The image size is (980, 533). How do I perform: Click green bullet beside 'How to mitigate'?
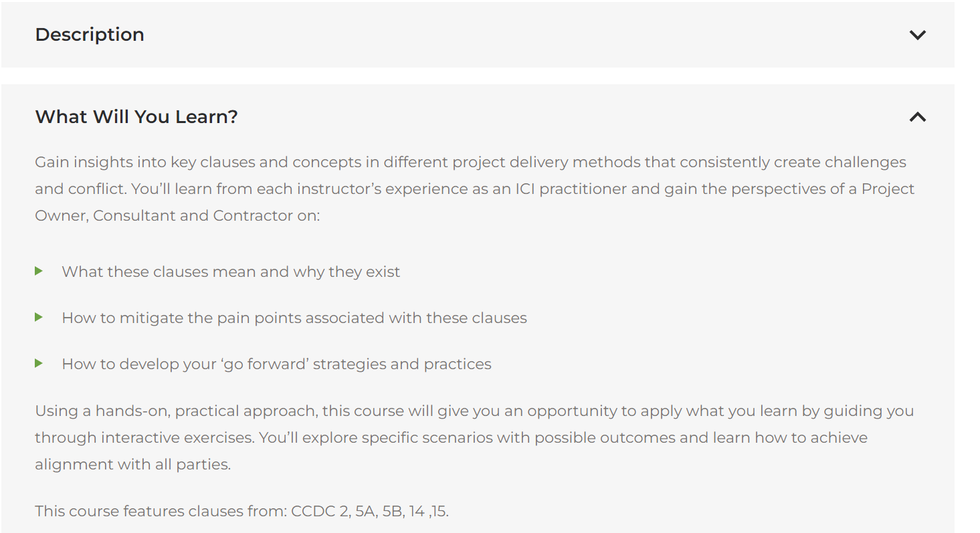click(x=39, y=317)
